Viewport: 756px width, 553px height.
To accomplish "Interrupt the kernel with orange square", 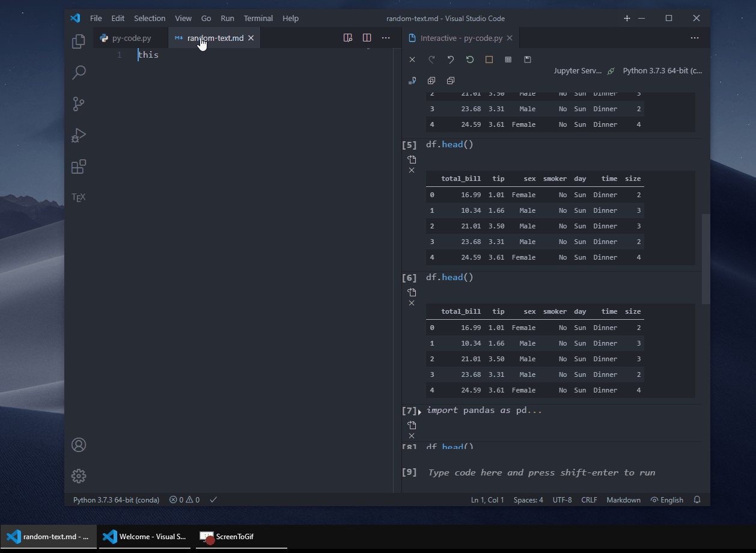I will (489, 60).
